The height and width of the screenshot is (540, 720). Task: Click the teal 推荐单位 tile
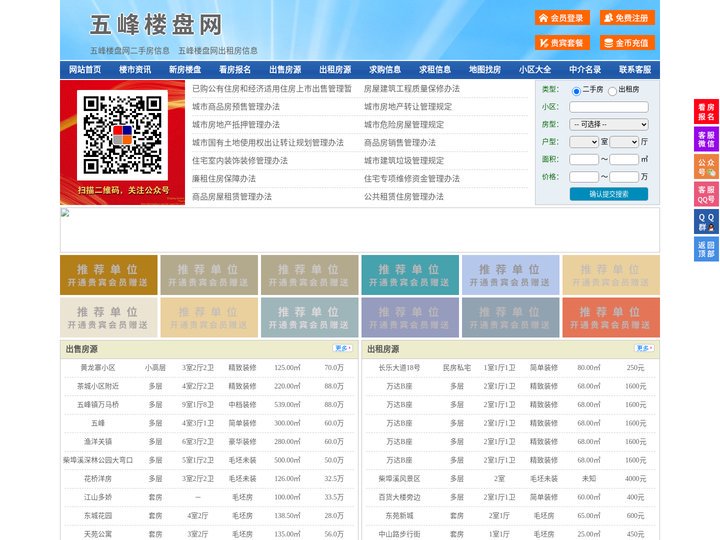(x=410, y=275)
